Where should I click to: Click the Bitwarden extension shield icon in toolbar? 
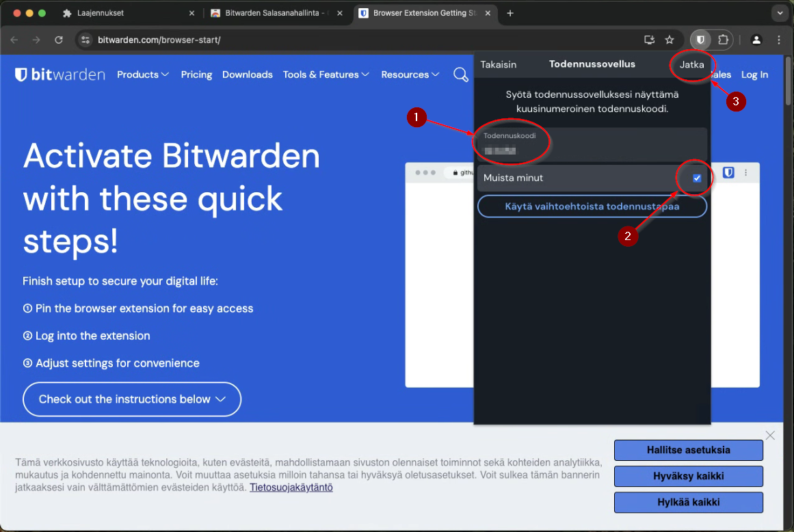[700, 40]
